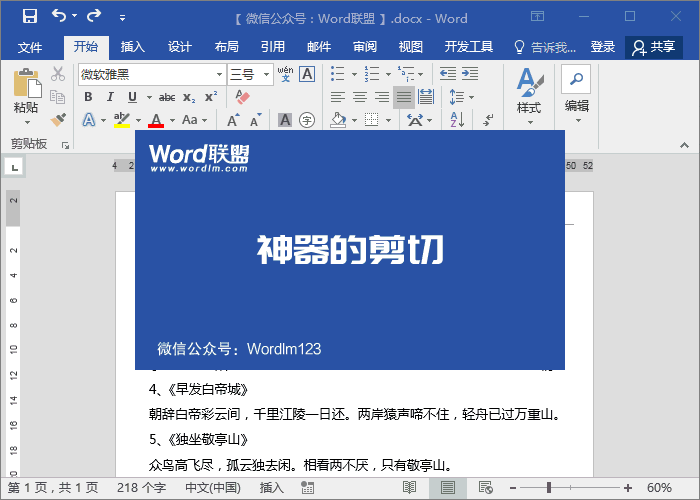
Task: Redo the last action
Action: [94, 16]
